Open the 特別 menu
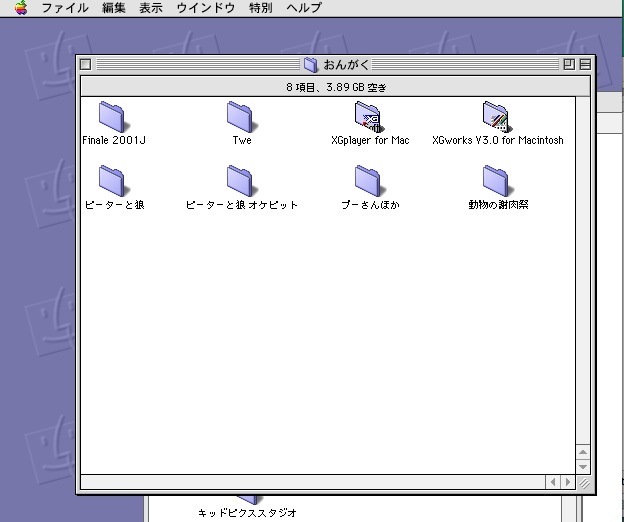The width and height of the screenshot is (624, 522). pyautogui.click(x=261, y=8)
